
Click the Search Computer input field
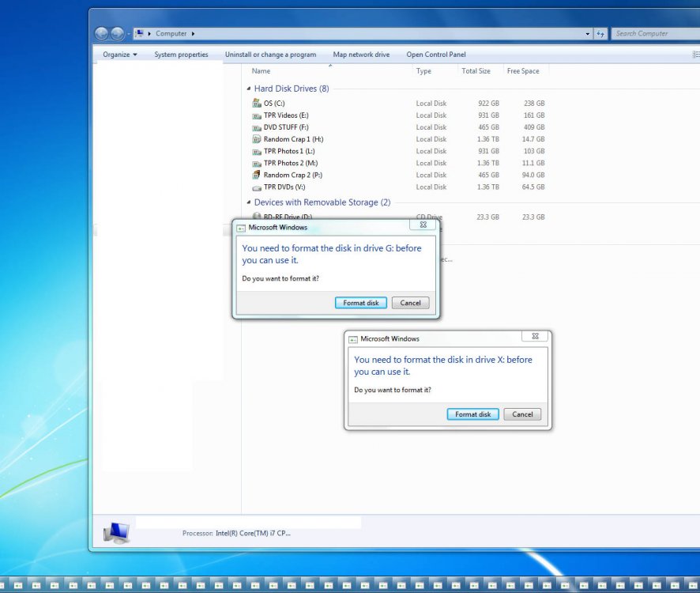pos(654,34)
